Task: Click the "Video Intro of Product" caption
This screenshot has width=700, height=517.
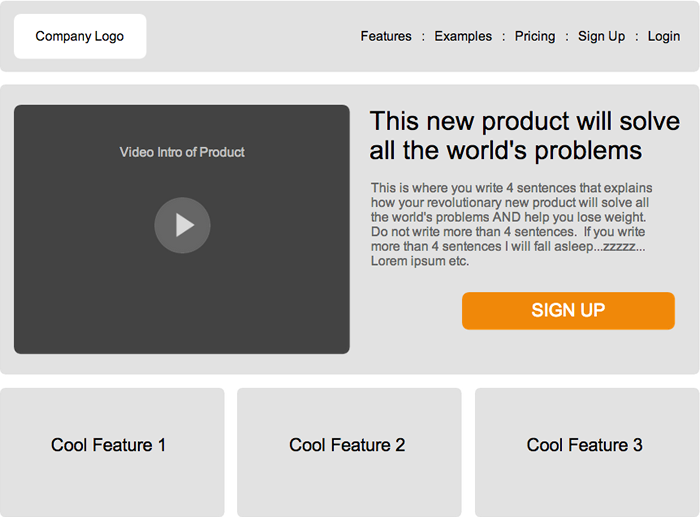Action: [x=182, y=152]
